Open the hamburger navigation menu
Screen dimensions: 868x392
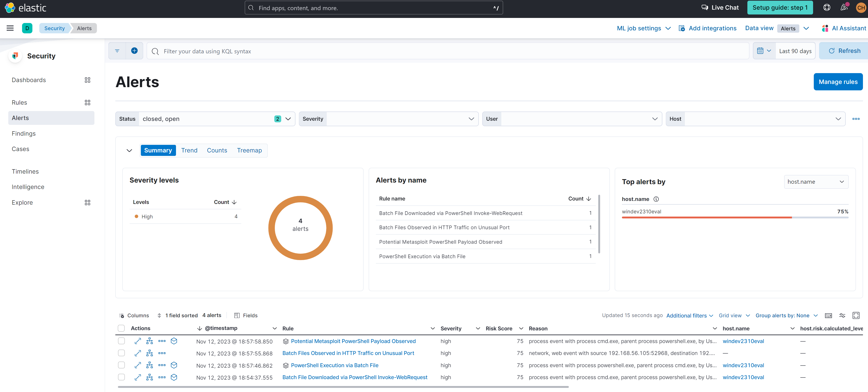(10, 28)
